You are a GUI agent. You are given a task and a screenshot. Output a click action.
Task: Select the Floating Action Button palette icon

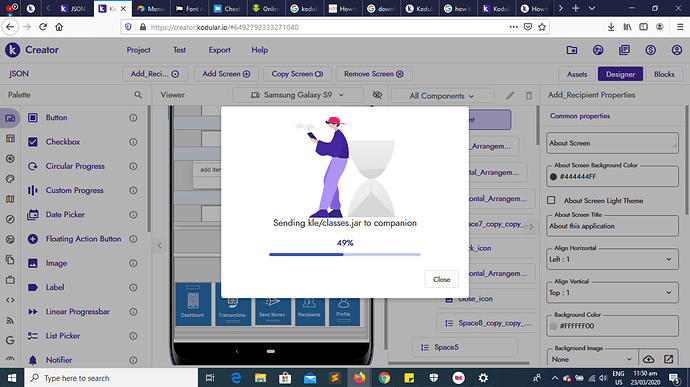tap(33, 239)
